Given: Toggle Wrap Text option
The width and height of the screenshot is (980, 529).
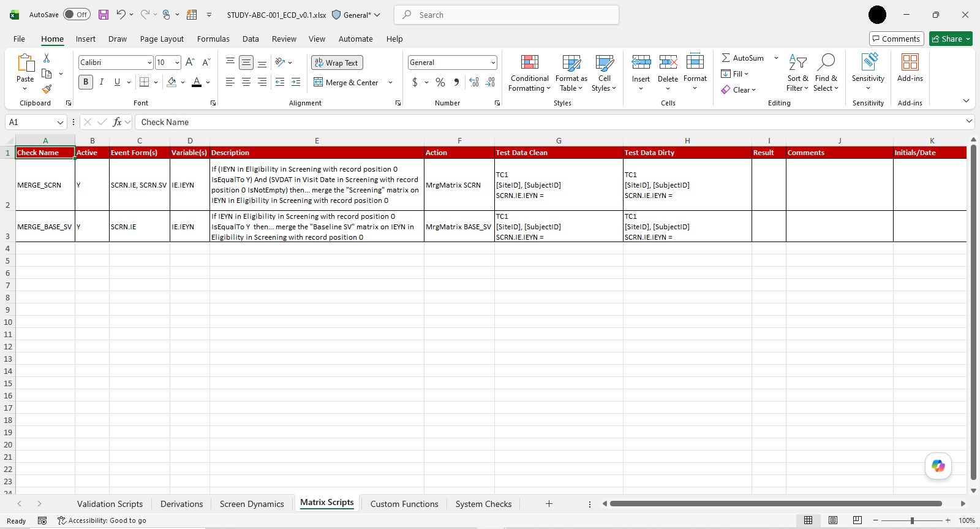Looking at the screenshot, I should coord(337,63).
